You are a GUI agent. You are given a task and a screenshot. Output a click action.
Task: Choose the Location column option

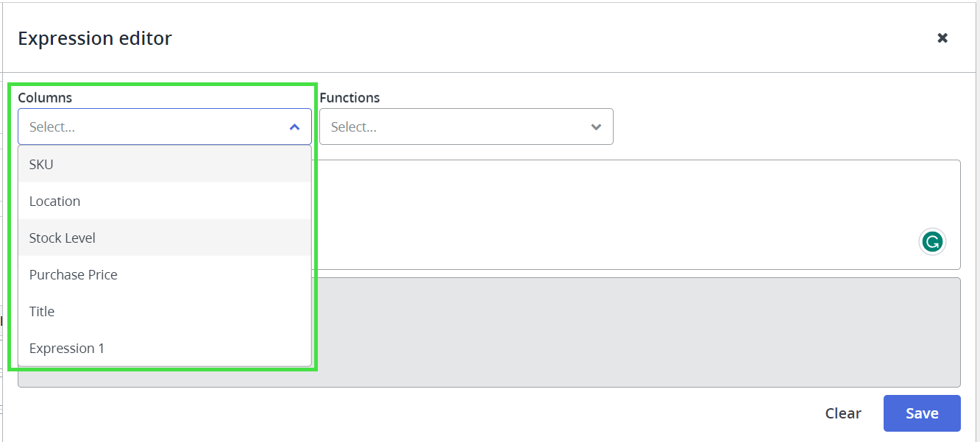point(54,201)
